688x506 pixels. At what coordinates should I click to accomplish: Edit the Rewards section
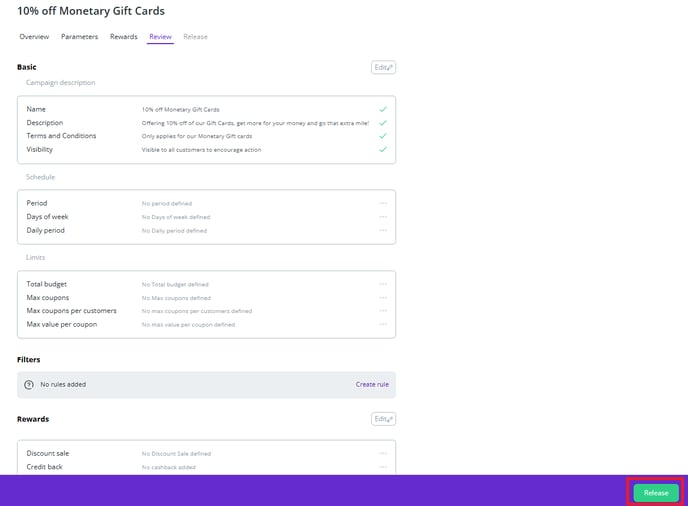pos(383,419)
